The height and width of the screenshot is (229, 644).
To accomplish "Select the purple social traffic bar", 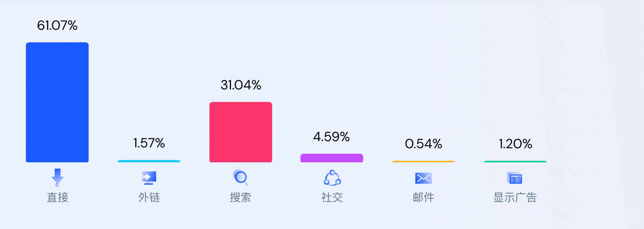I will [332, 158].
